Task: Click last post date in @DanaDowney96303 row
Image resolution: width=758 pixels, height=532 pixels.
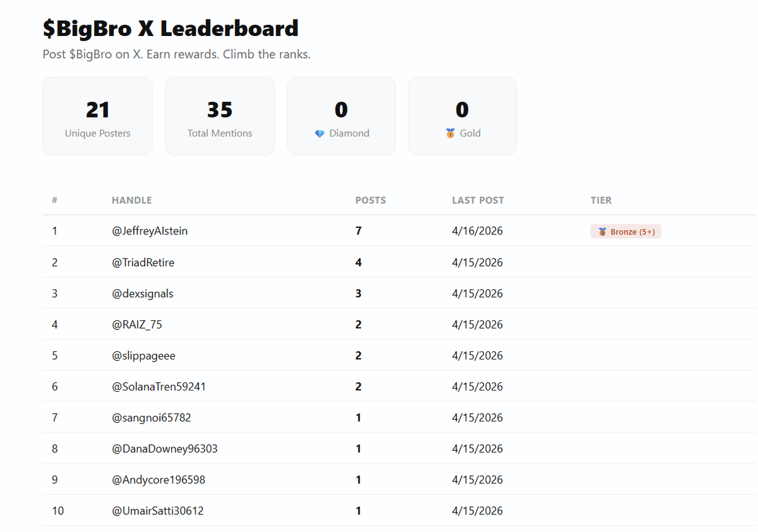Action: pos(478,449)
